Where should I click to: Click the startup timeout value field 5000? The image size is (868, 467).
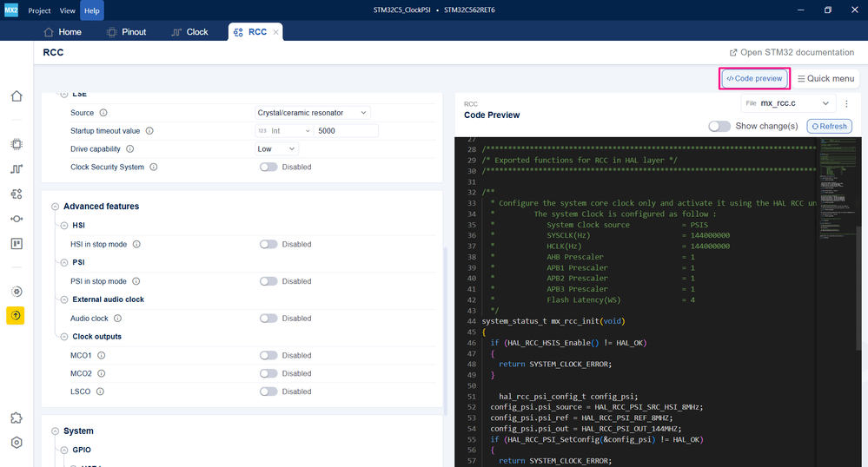346,131
